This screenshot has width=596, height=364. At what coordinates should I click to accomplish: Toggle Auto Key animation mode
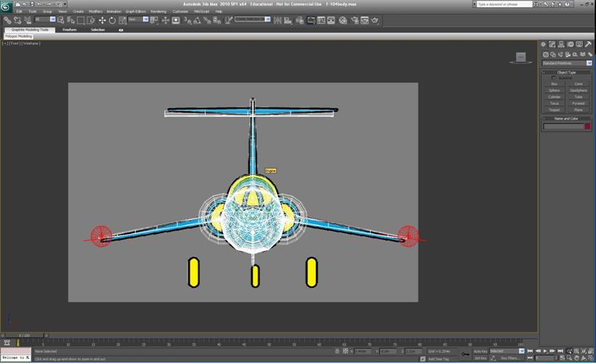tap(480, 352)
